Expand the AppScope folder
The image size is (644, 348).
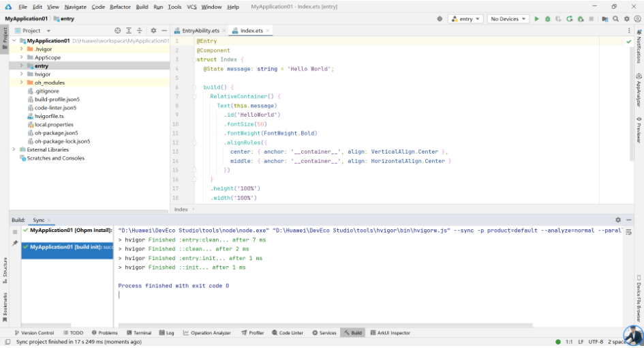(21, 57)
